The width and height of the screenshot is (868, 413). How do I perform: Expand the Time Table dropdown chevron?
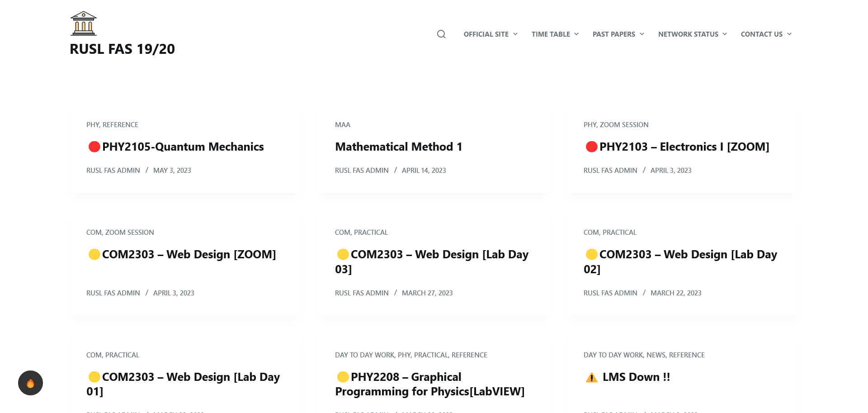tap(576, 34)
